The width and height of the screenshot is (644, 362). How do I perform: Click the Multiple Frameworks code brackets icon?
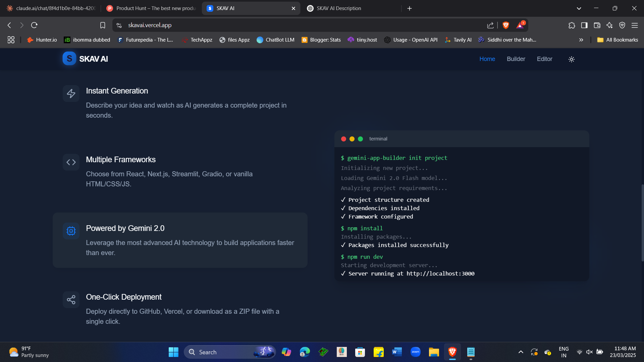click(71, 162)
